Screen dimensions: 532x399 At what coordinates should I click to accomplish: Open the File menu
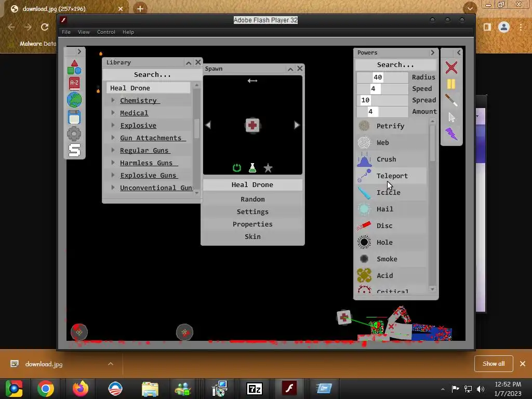coord(66,32)
